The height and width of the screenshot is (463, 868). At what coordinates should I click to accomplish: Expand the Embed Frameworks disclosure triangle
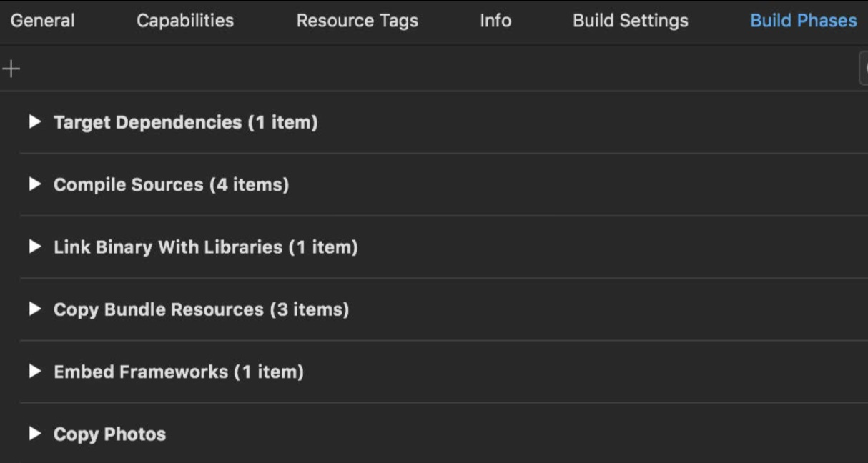click(x=34, y=371)
